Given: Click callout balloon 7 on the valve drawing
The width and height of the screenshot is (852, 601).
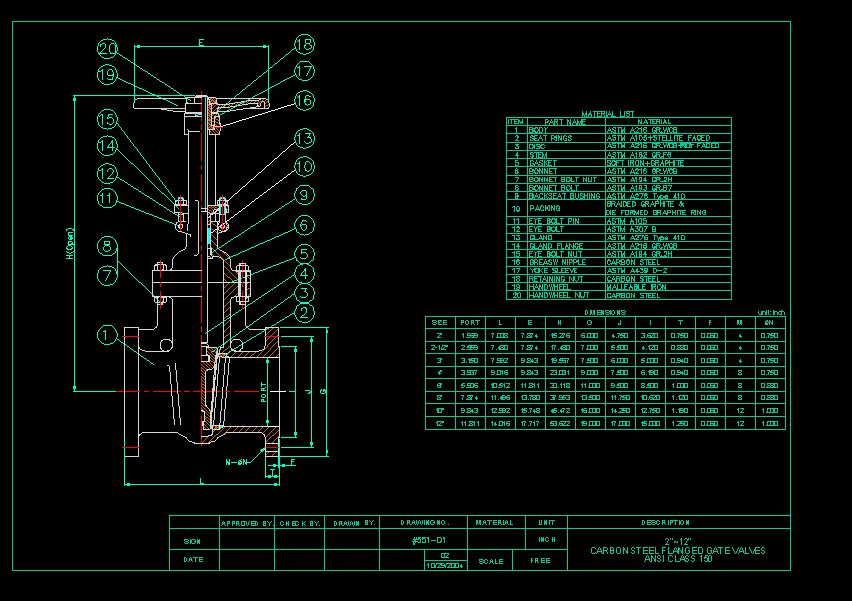Looking at the screenshot, I should tap(107, 275).
